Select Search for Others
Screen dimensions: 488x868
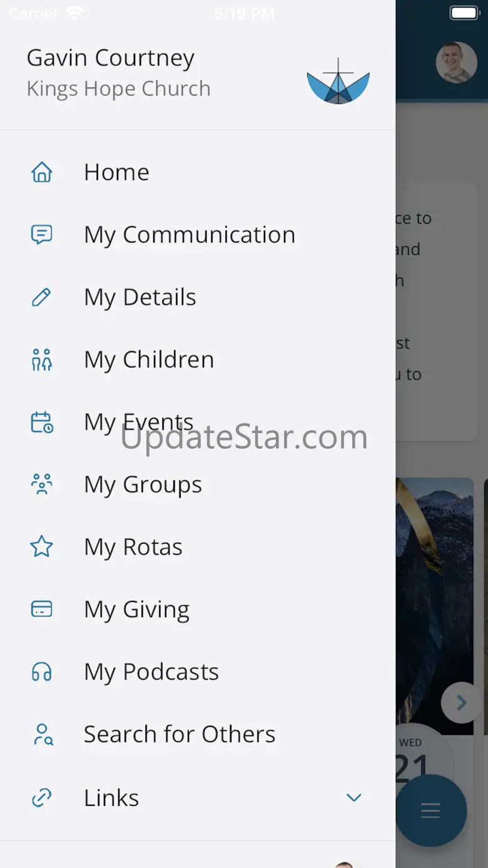click(x=198, y=734)
